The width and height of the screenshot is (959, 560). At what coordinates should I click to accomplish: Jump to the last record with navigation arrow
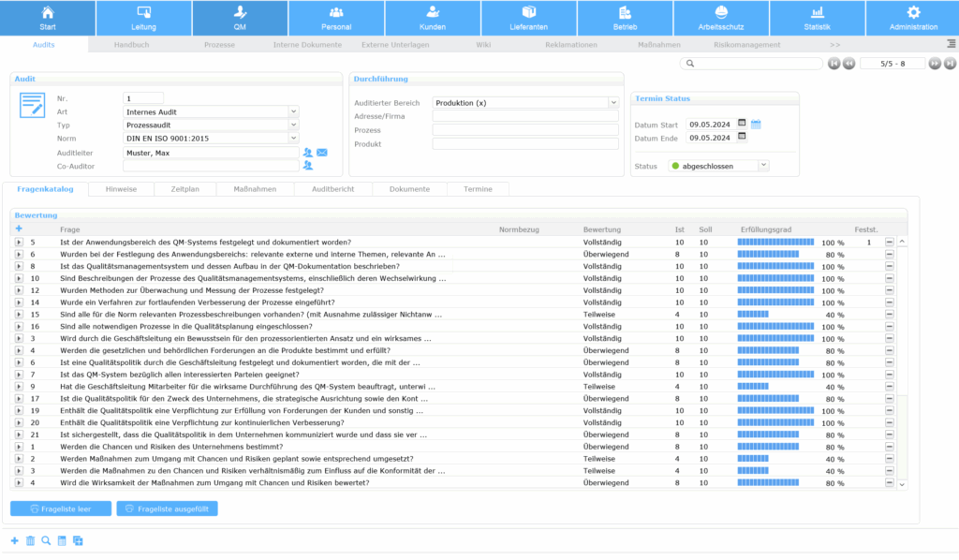point(950,64)
